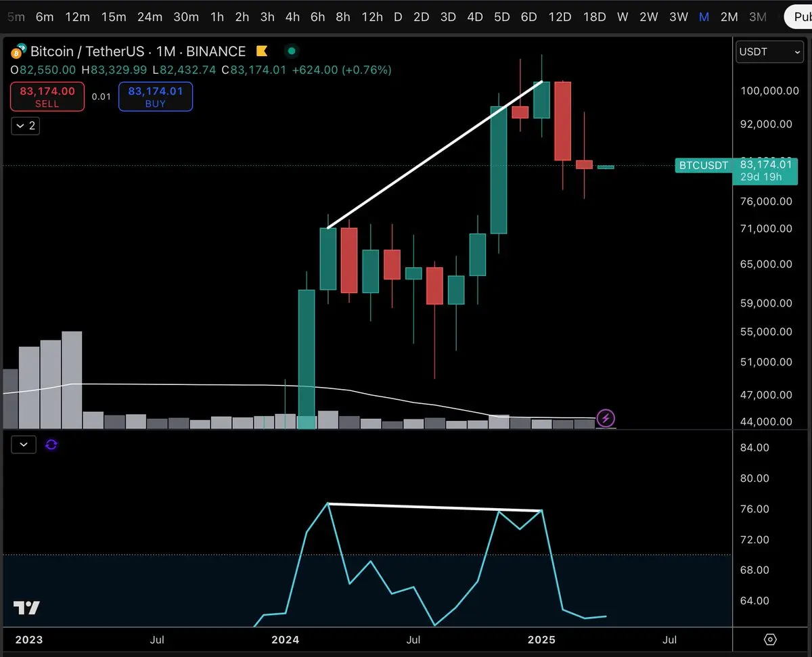Click the 71,000.00 price axis level
Viewport: 812px width, 657px height.
pos(767,229)
